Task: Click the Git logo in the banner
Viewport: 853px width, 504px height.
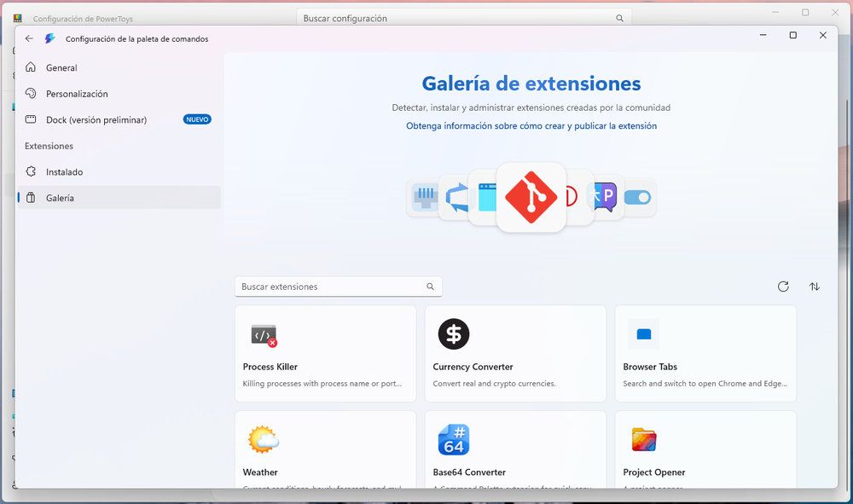Action: click(531, 197)
